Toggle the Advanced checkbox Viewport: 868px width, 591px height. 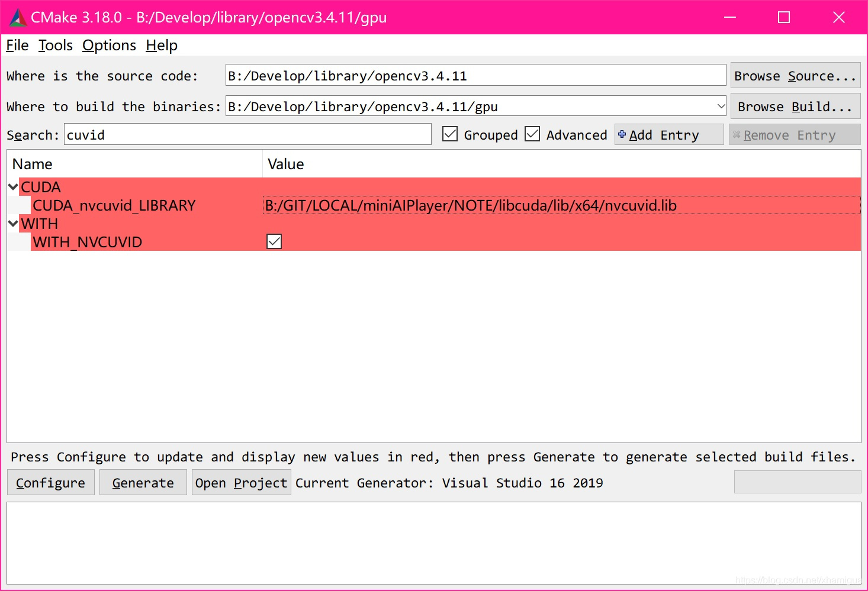tap(532, 134)
